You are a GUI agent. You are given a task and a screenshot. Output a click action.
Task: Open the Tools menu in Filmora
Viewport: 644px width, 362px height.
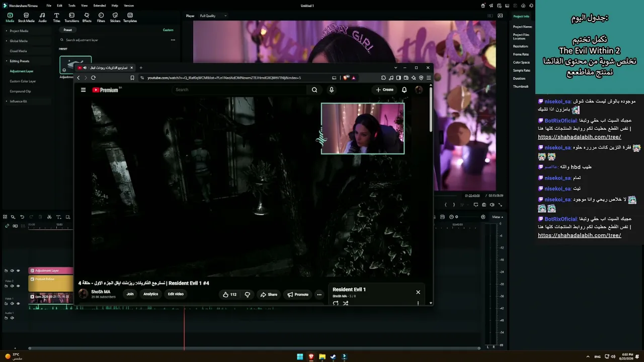click(72, 6)
